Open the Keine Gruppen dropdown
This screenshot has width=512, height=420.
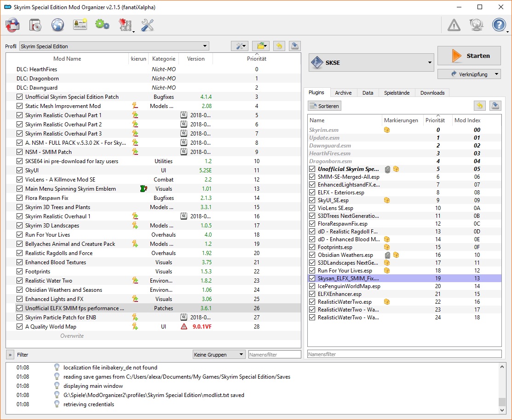[x=219, y=354]
